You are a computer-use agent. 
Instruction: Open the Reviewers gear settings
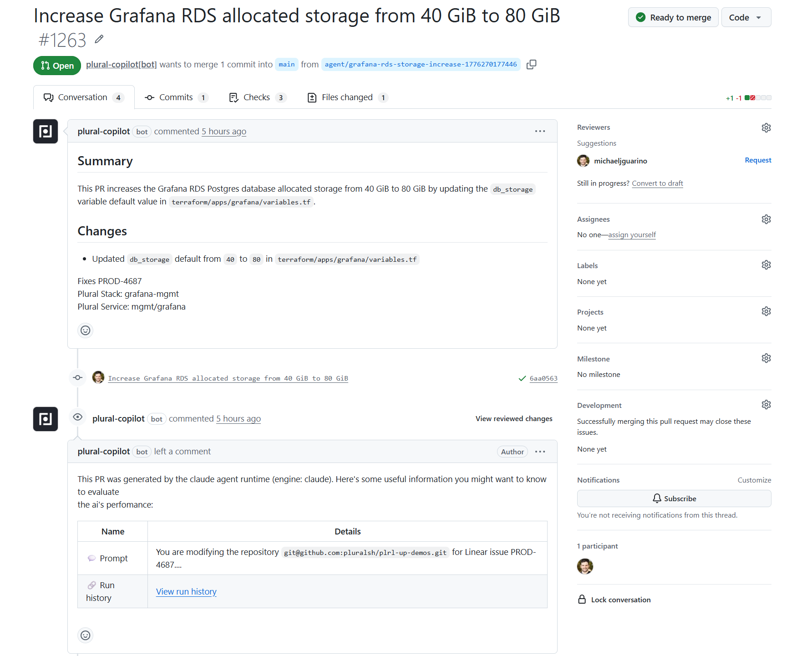pyautogui.click(x=766, y=128)
